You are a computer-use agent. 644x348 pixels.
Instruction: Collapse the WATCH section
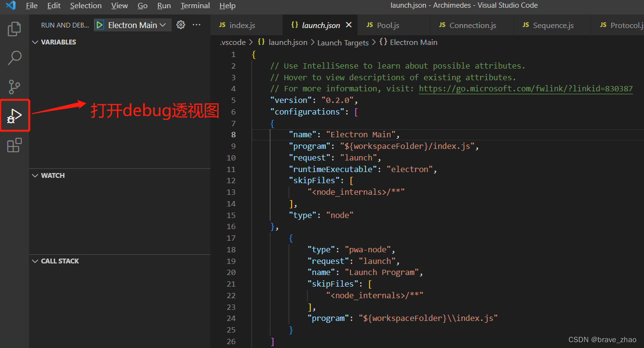coord(48,175)
